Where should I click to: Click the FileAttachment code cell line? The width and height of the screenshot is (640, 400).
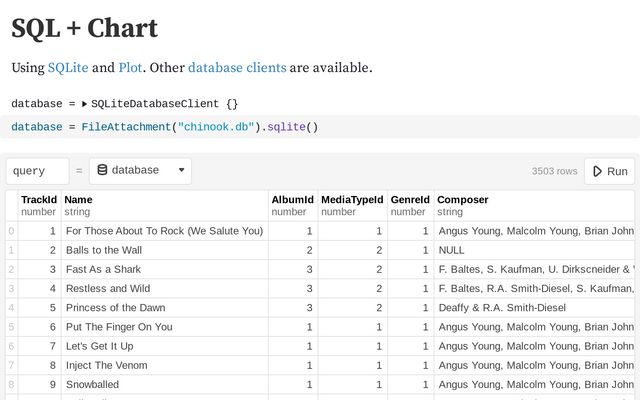click(x=165, y=127)
